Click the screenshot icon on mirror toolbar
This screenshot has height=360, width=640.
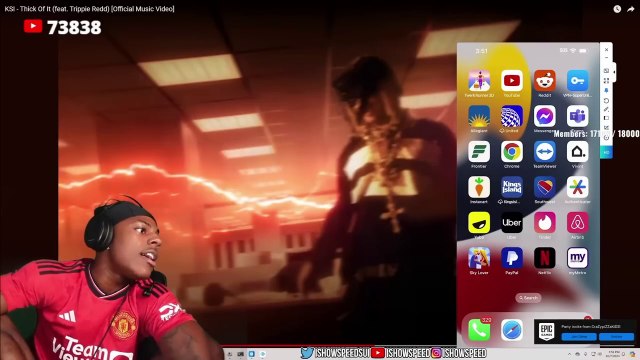click(606, 71)
